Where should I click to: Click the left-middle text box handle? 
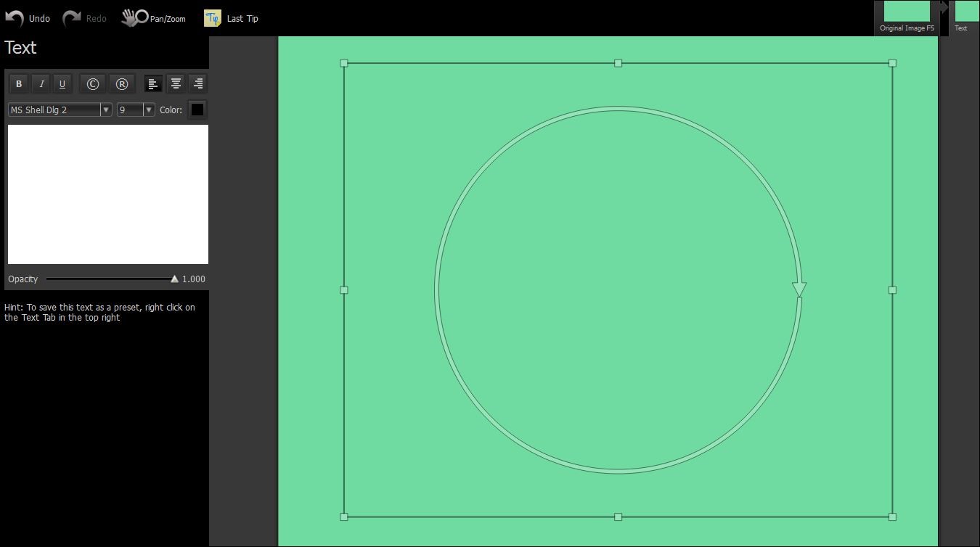(344, 289)
